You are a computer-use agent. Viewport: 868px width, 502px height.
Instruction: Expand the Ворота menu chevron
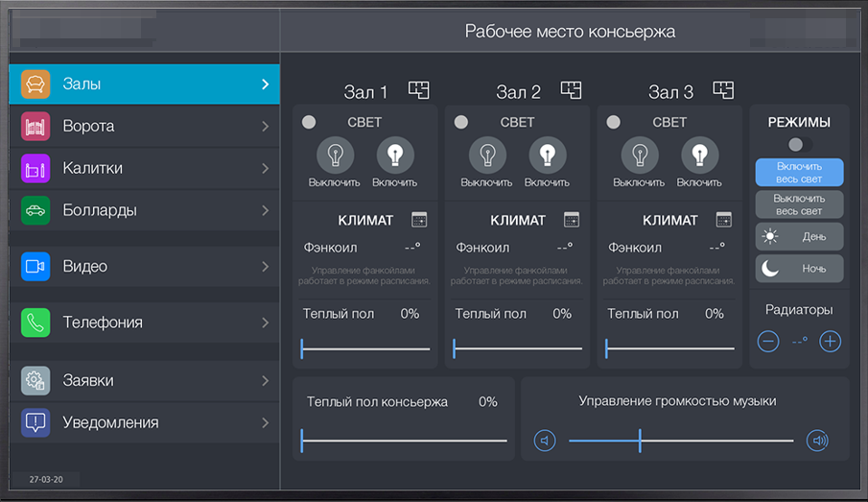265,127
